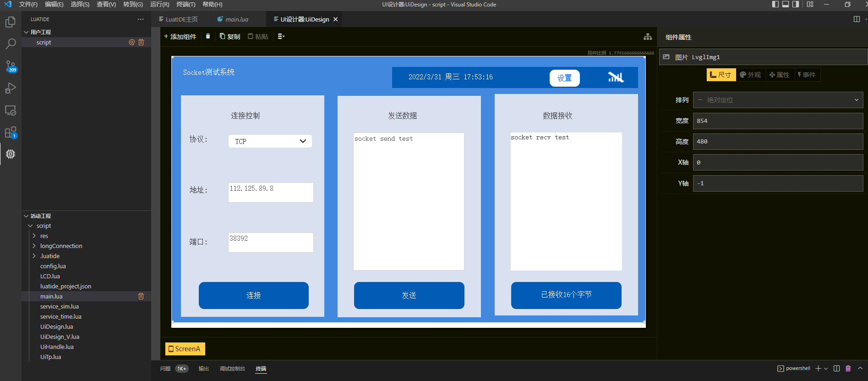The height and width of the screenshot is (381, 868).
Task: Expand the res folder
Action: [34, 236]
